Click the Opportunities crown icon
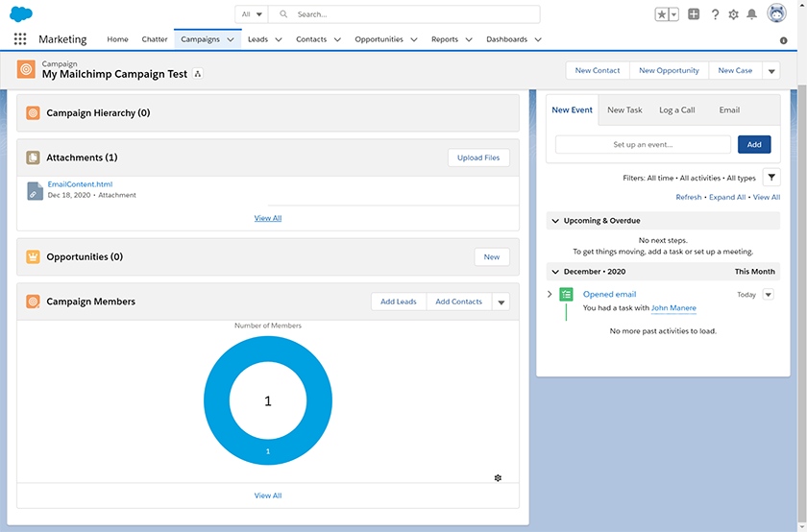Image resolution: width=807 pixels, height=532 pixels. tap(33, 256)
